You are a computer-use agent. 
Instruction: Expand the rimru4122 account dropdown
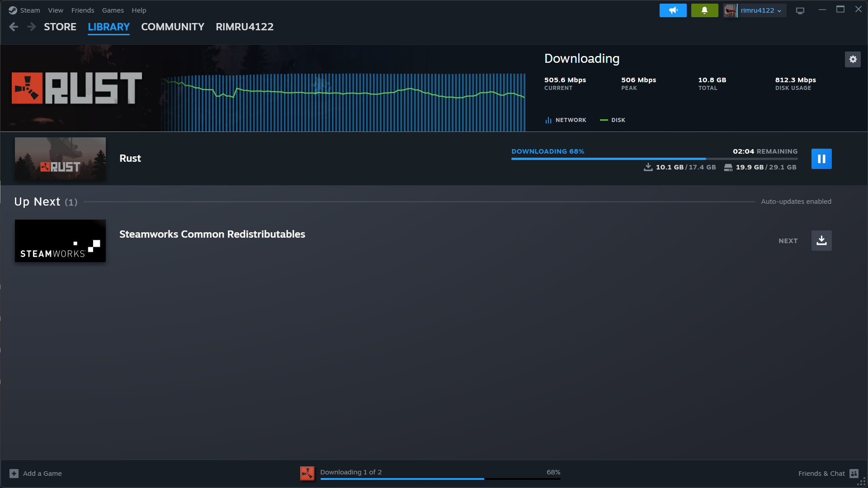(761, 10)
